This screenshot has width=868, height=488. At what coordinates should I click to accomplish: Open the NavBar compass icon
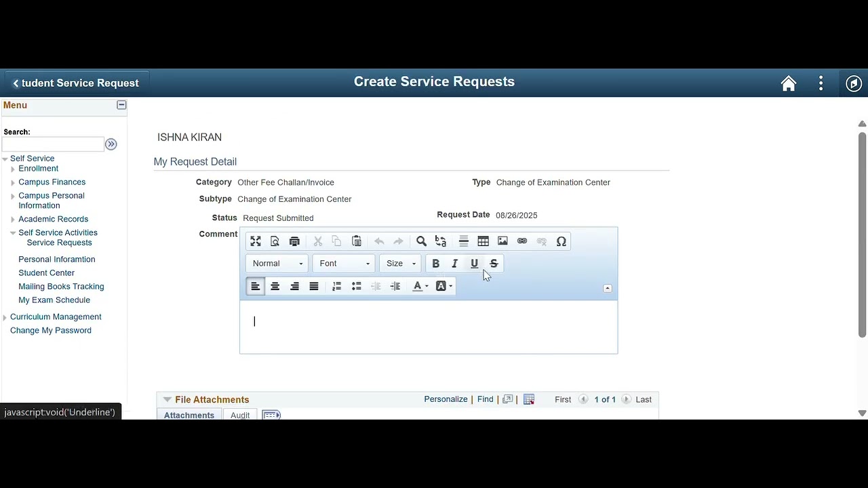pyautogui.click(x=854, y=83)
